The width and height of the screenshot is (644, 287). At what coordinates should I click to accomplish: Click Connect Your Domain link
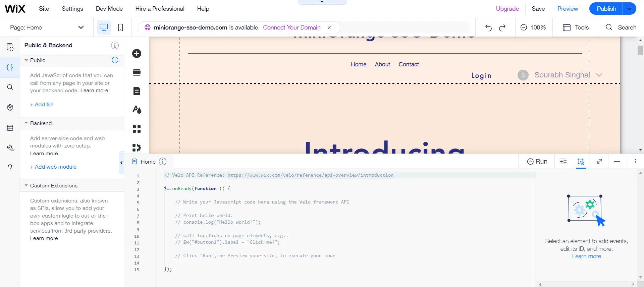point(292,27)
